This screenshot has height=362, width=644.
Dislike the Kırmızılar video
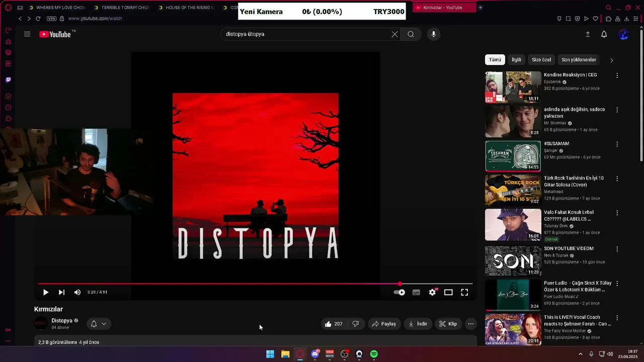pos(356,324)
